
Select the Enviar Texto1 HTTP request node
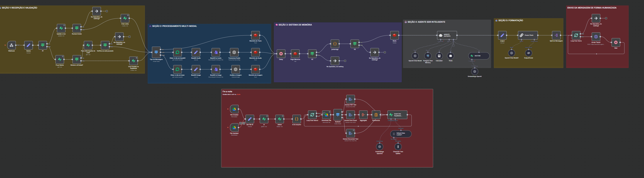(596, 37)
